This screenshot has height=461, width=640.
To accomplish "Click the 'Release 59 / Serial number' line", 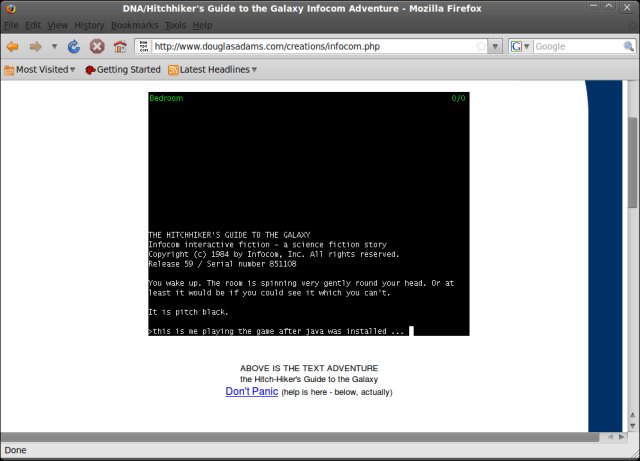I will tap(222, 264).
